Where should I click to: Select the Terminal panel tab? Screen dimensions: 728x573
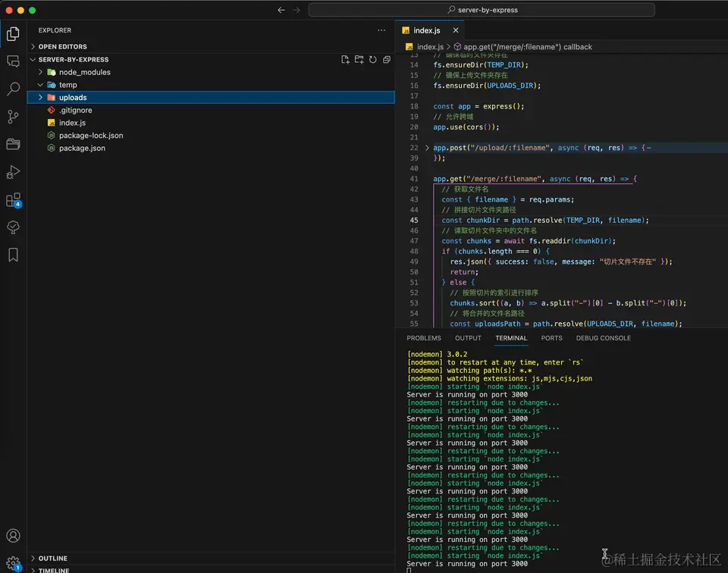coord(510,338)
